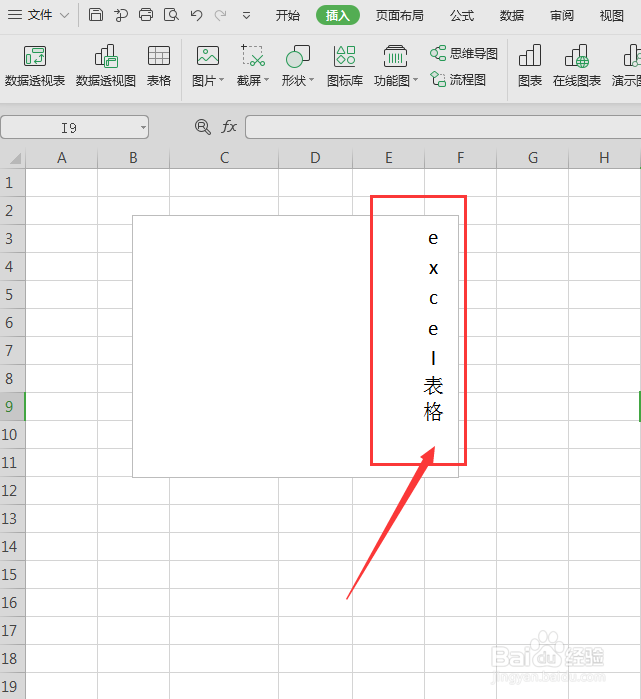Viewport: 641px width, 699px height.
Task: Select the 插入 tab
Action: pyautogui.click(x=337, y=16)
